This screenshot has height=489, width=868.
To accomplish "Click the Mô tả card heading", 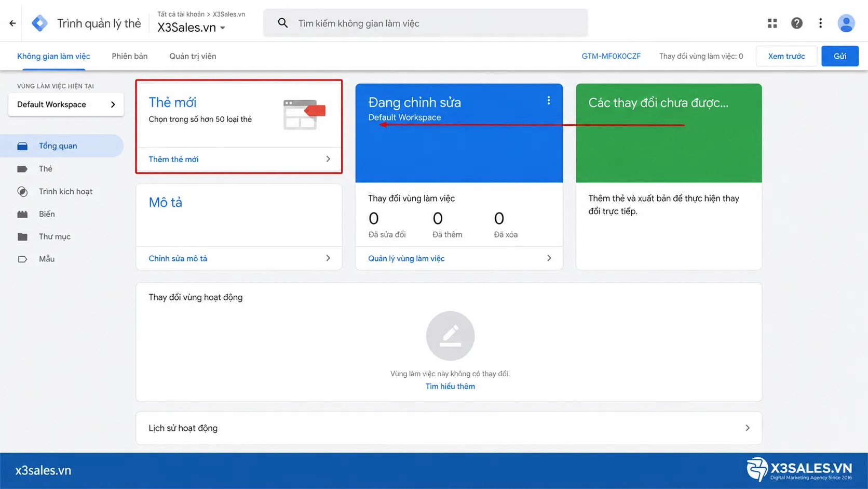I will coord(165,202).
